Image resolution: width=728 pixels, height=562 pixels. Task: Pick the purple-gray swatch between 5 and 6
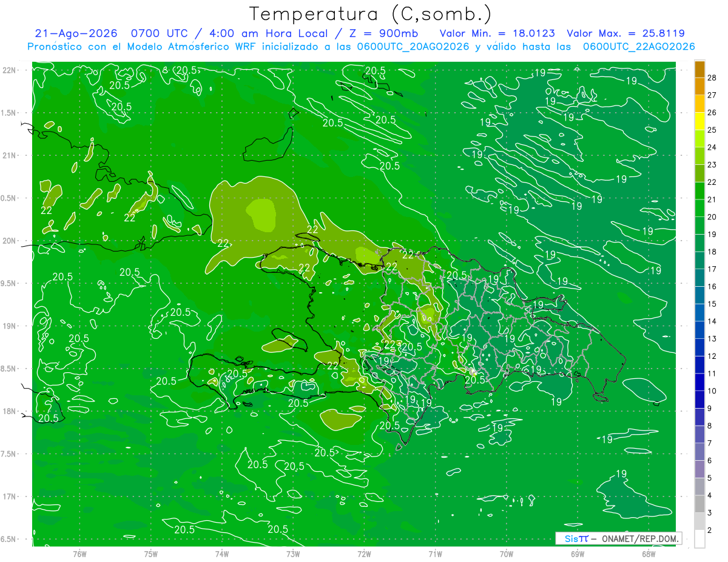tap(699, 469)
